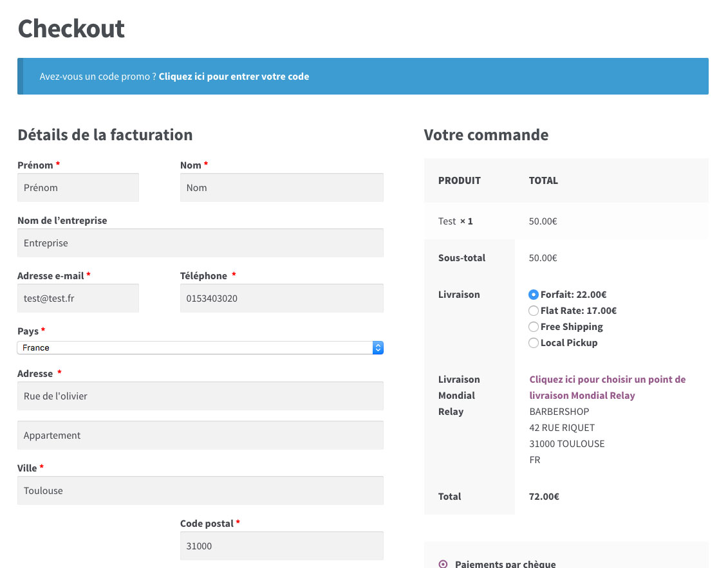This screenshot has height=568, width=728.
Task: Click the blue promo code banner
Action: point(362,76)
